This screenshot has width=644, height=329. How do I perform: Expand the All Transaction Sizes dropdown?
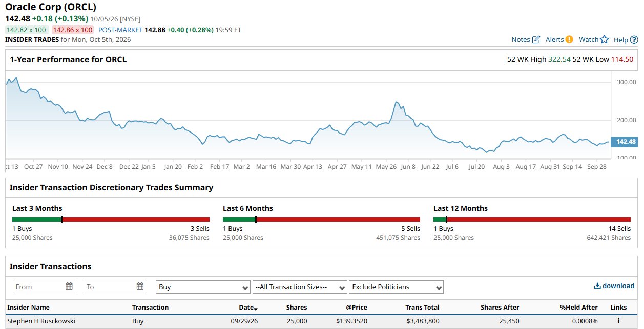tap(300, 287)
